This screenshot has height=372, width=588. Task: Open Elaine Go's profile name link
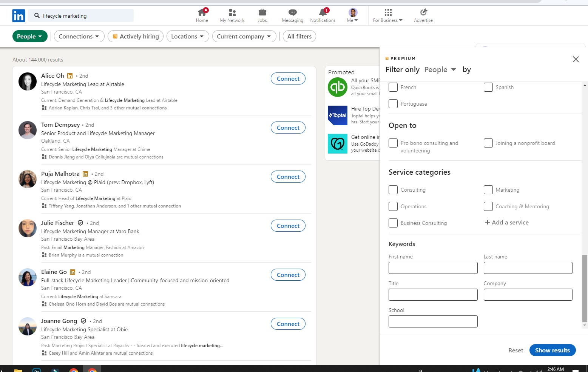54,272
